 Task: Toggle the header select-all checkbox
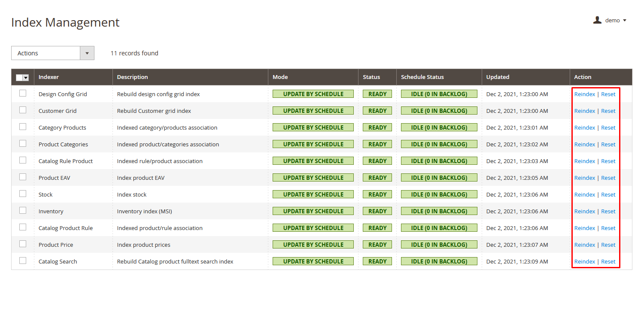point(19,78)
